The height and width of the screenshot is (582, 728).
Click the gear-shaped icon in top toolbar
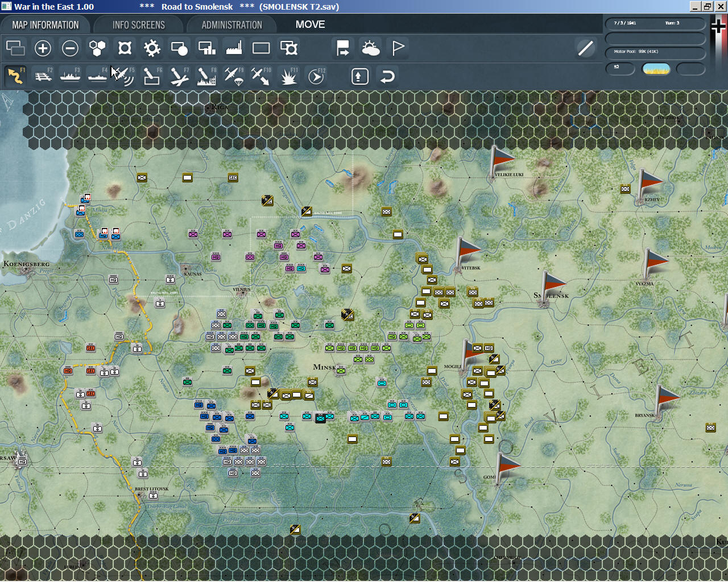(152, 48)
